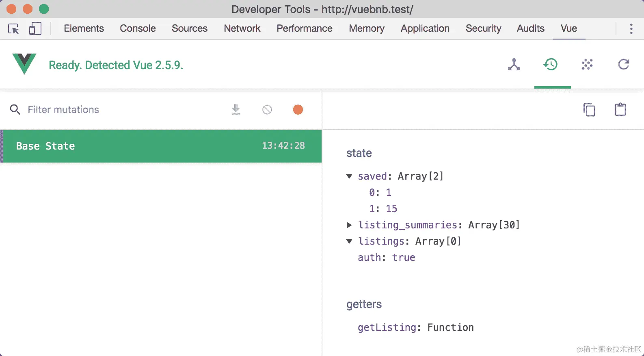Switch to the Components tree view icon
This screenshot has height=356, width=644.
pos(514,64)
